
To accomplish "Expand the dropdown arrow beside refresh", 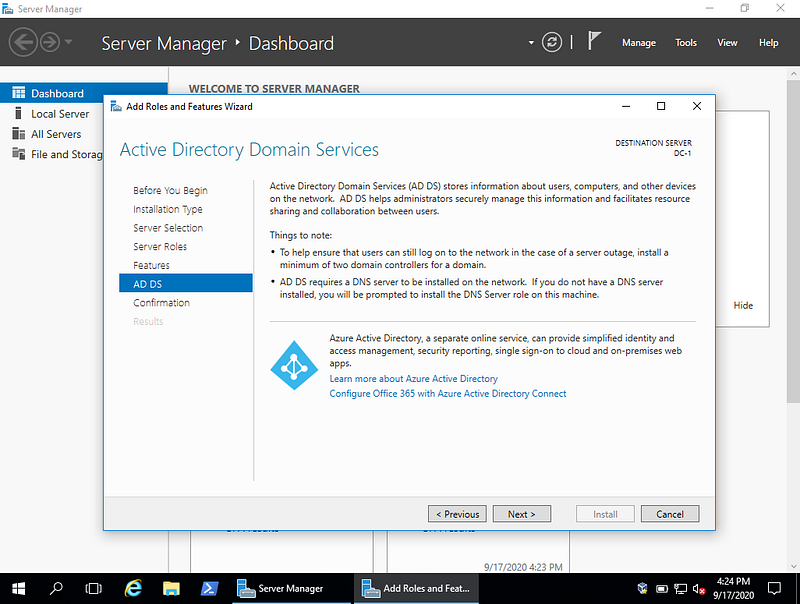I will coord(531,43).
